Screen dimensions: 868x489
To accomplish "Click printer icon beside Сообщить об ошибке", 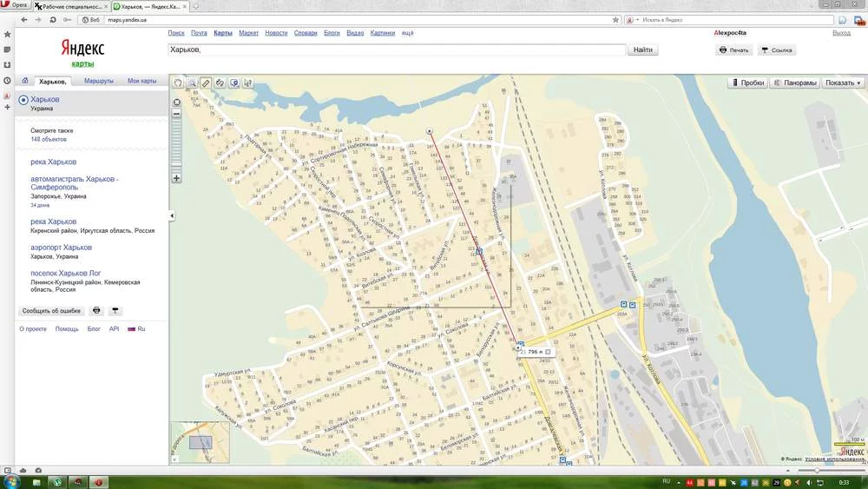I will pyautogui.click(x=96, y=310).
